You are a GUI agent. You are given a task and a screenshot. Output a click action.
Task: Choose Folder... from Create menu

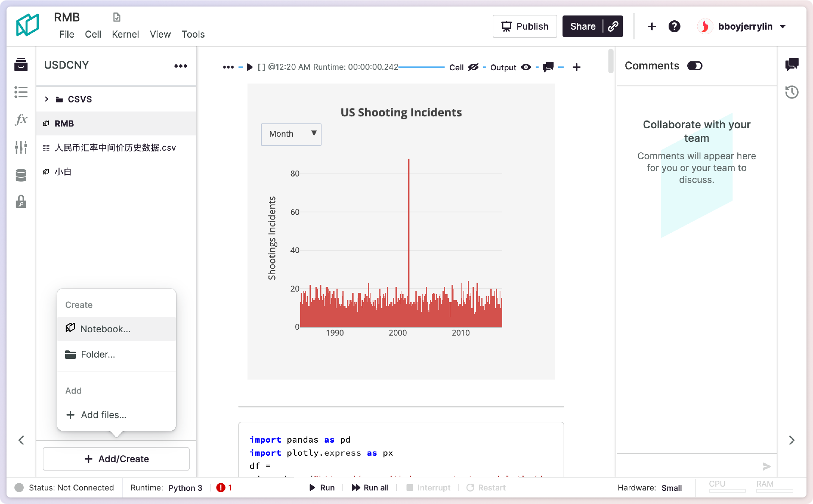tap(116, 354)
